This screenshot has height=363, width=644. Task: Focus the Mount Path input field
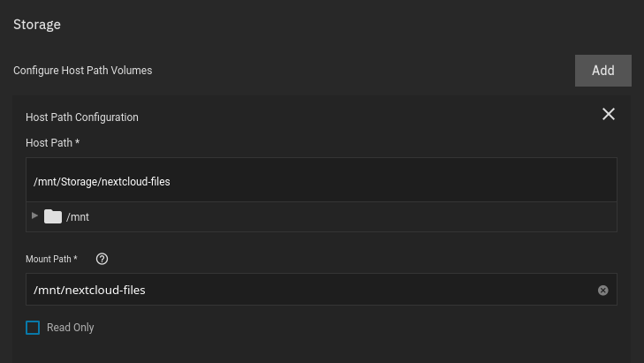322,290
